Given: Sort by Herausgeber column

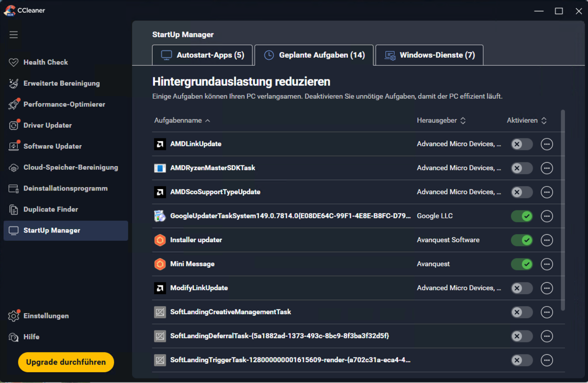Looking at the screenshot, I should [x=441, y=120].
